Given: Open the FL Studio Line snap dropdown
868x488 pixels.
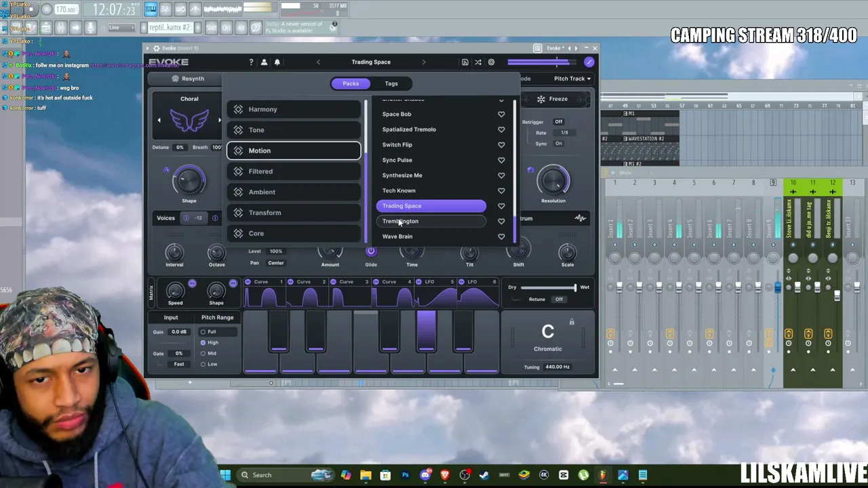Looking at the screenshot, I should 121,28.
